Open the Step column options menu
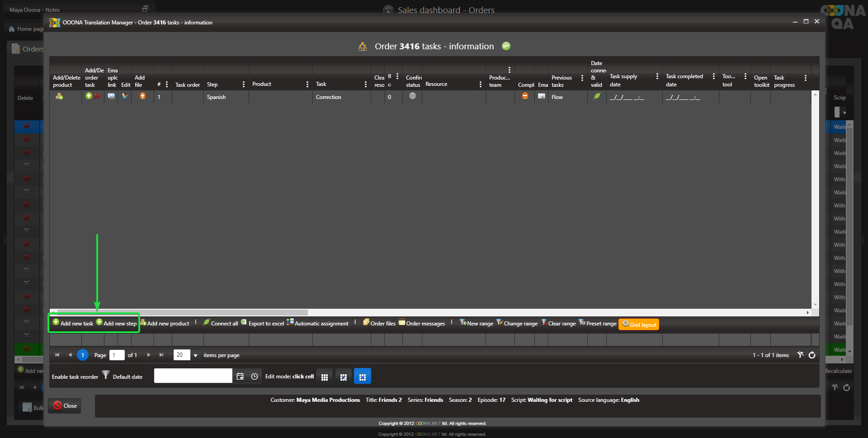 pos(244,85)
